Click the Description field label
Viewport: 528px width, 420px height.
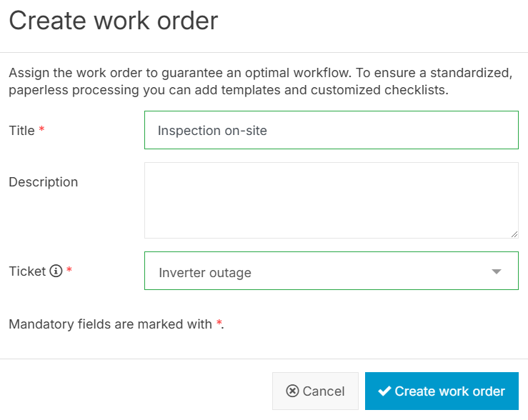(43, 182)
